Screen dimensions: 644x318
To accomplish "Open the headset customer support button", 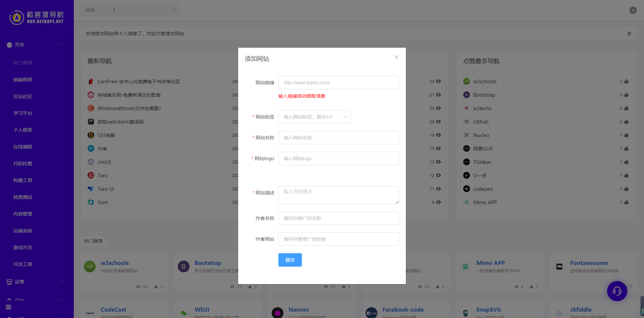I will (617, 291).
